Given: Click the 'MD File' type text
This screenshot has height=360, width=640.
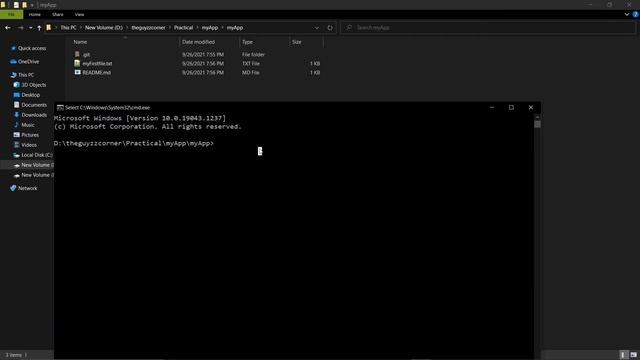Looking at the screenshot, I should [x=251, y=73].
